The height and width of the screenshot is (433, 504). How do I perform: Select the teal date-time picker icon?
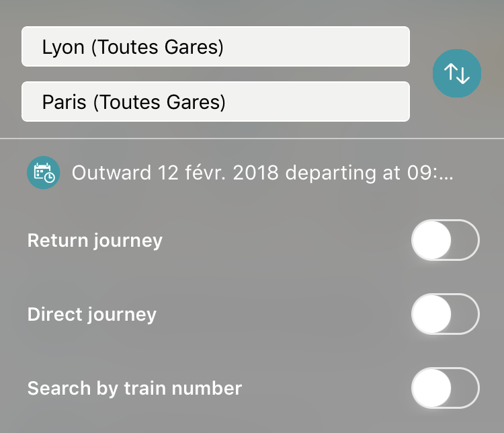click(44, 172)
